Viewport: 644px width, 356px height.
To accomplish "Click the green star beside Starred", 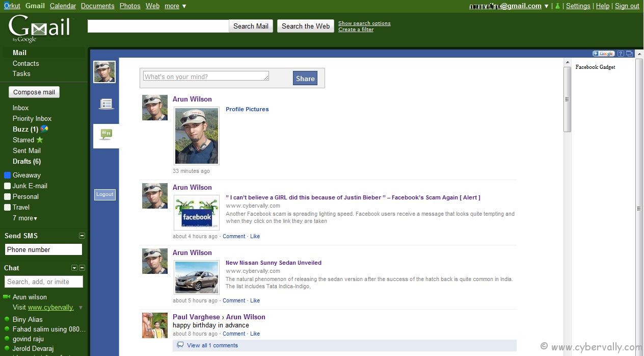I will point(40,140).
